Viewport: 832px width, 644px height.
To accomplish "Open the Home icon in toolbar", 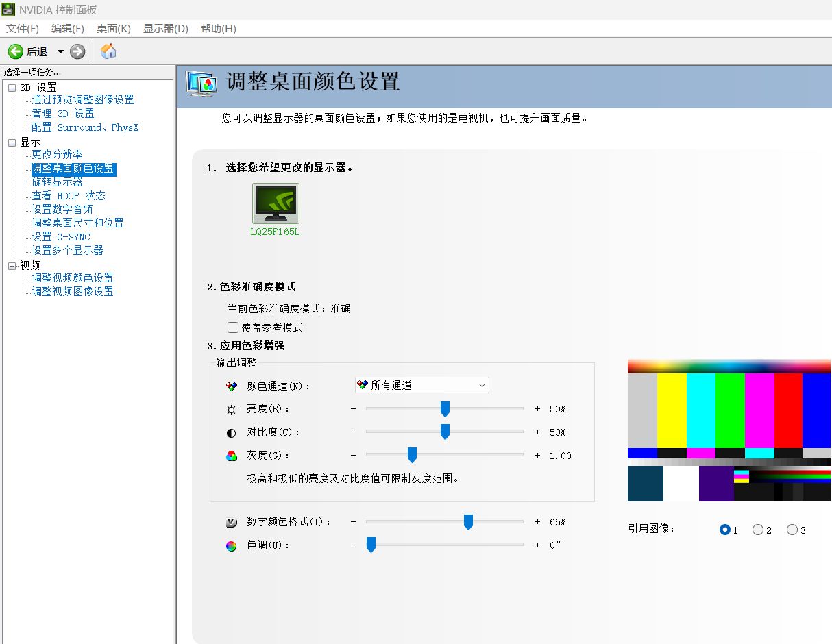I will point(108,51).
